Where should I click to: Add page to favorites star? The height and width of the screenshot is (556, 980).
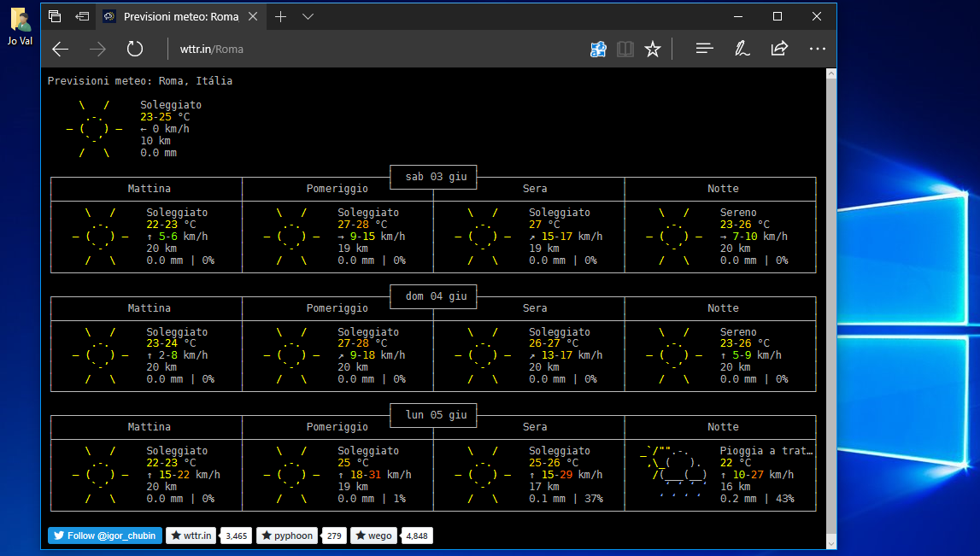653,49
